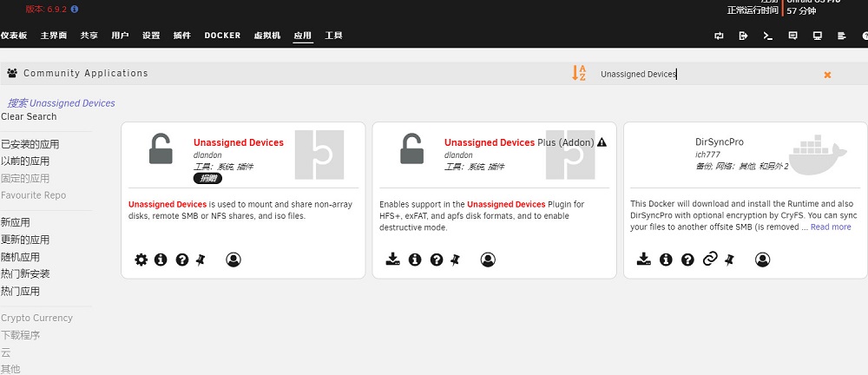Show 随机应用 random apps

pyautogui.click(x=20, y=257)
